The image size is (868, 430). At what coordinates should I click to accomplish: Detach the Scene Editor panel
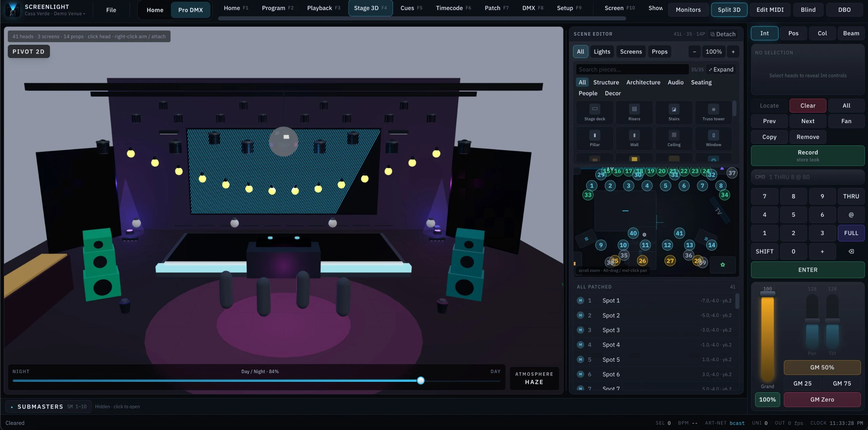pos(723,34)
